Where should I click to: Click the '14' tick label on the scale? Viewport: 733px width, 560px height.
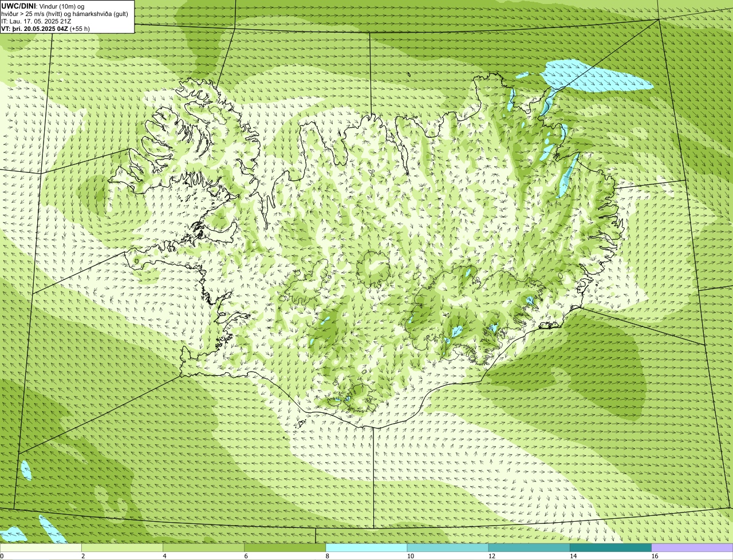click(573, 556)
